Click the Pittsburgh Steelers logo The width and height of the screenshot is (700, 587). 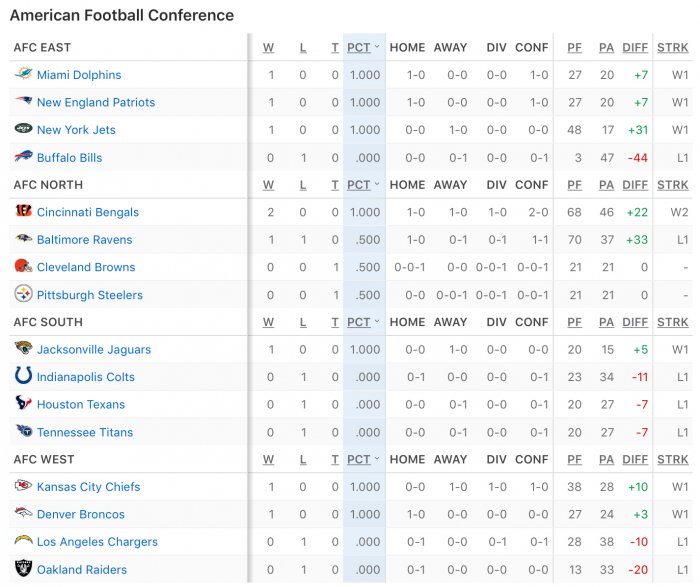point(23,294)
